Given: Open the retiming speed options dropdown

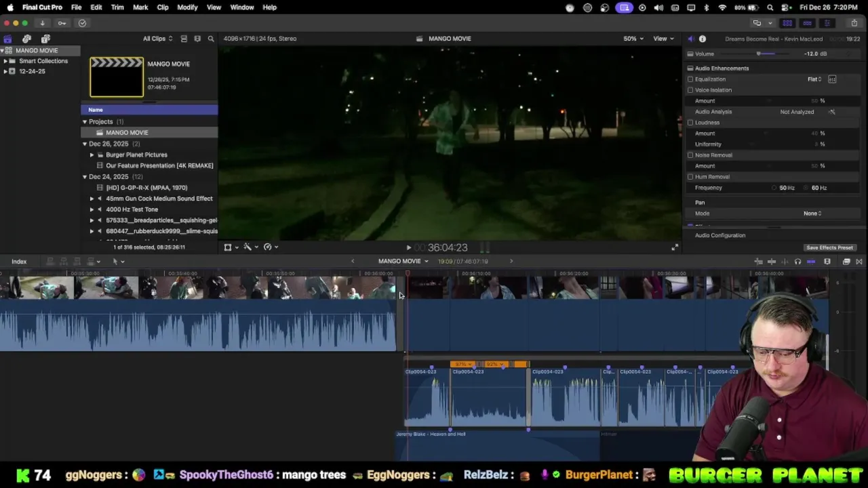Looking at the screenshot, I should point(271,247).
